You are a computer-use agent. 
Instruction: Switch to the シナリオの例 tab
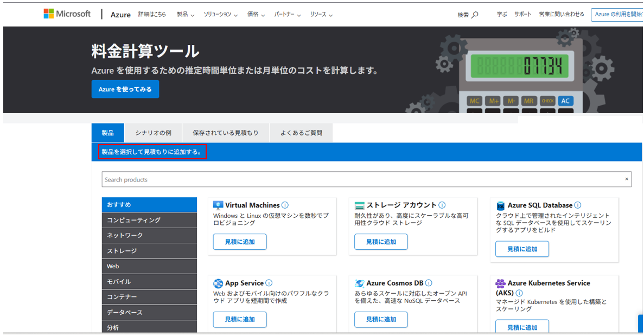(x=153, y=133)
